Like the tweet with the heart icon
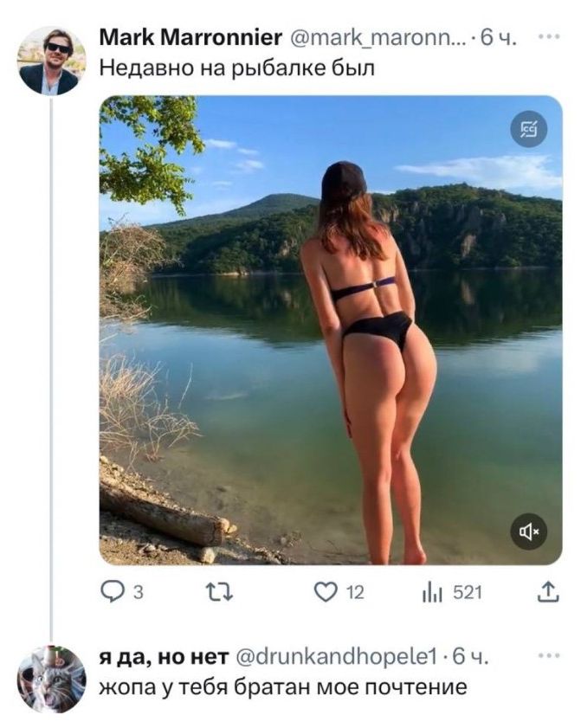This screenshot has height=728, width=581. pyautogui.click(x=326, y=593)
